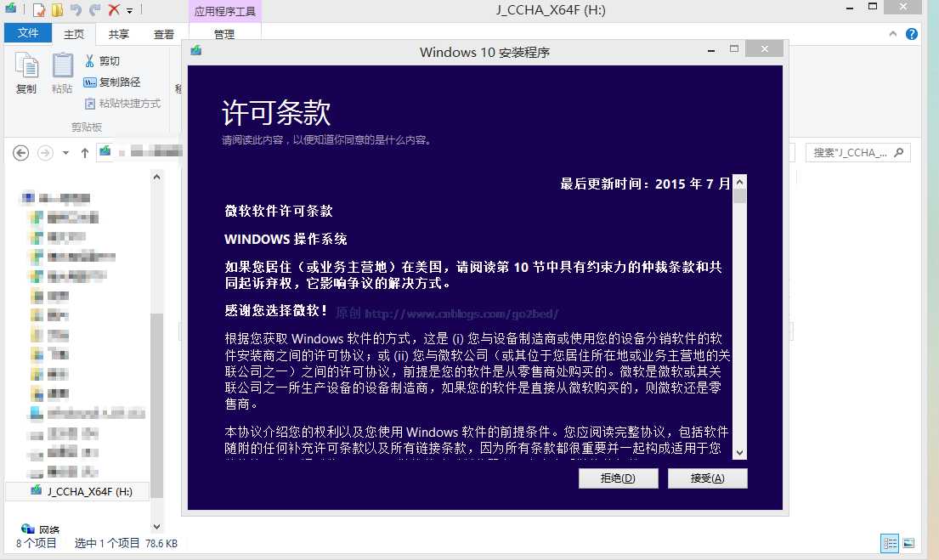The height and width of the screenshot is (560, 939).
Task: Minimize the J_CCHA_X64F Explorer window
Action: (849, 8)
